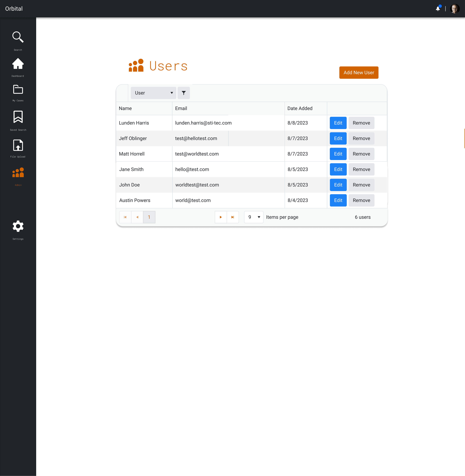465x476 pixels.
Task: Open the Search sidebar icon
Action: coord(18,37)
